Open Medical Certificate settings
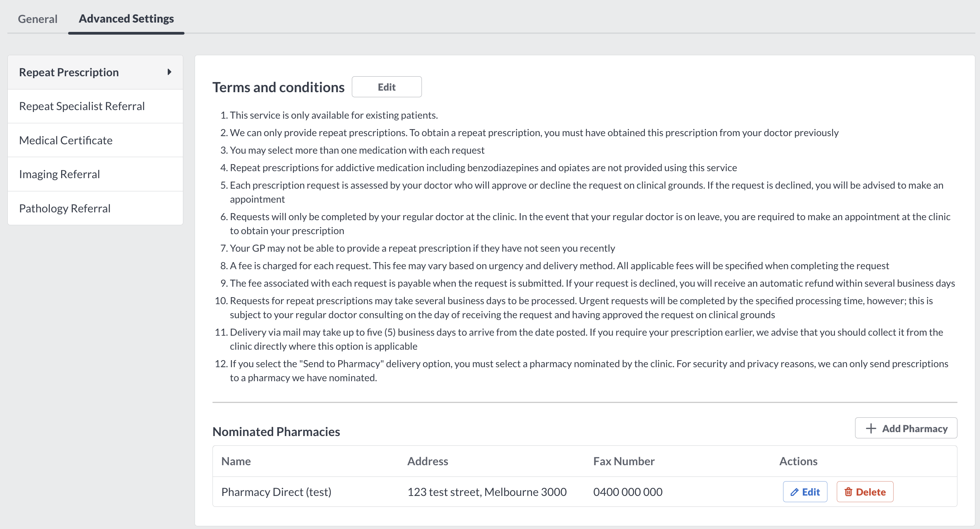Image resolution: width=980 pixels, height=529 pixels. click(x=65, y=140)
